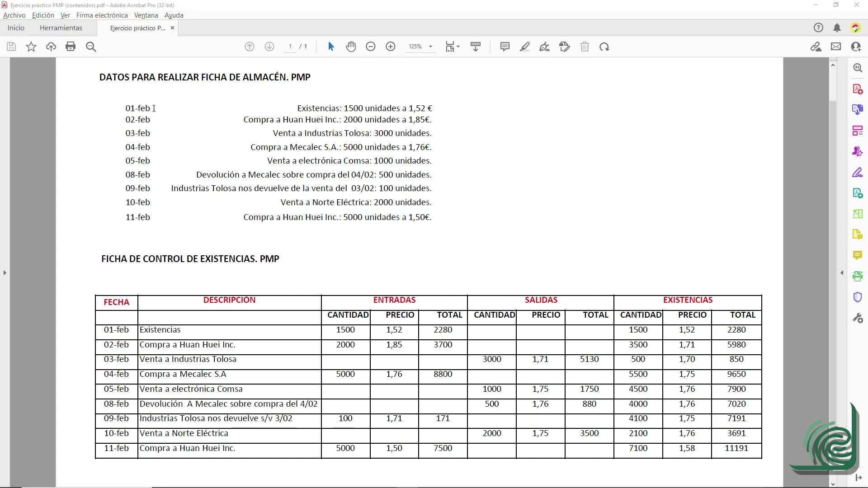Print the document using the printer icon
The image size is (868, 488).
pyautogui.click(x=71, y=47)
